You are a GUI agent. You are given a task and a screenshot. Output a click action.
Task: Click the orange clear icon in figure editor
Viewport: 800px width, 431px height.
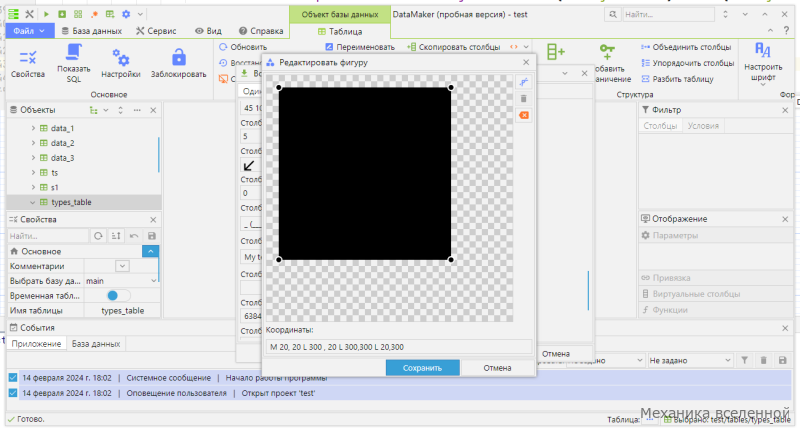pos(523,115)
